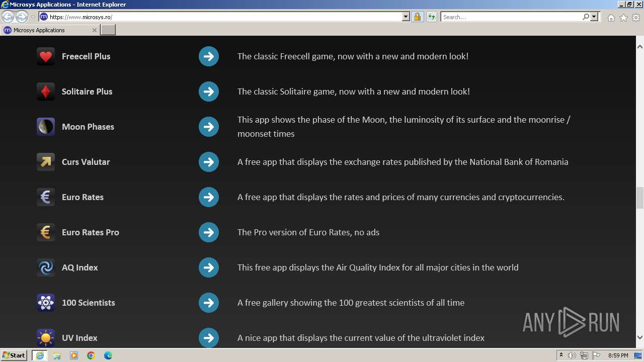This screenshot has width=644, height=362.
Task: Close the Microsys Applications tab
Action: pyautogui.click(x=94, y=30)
